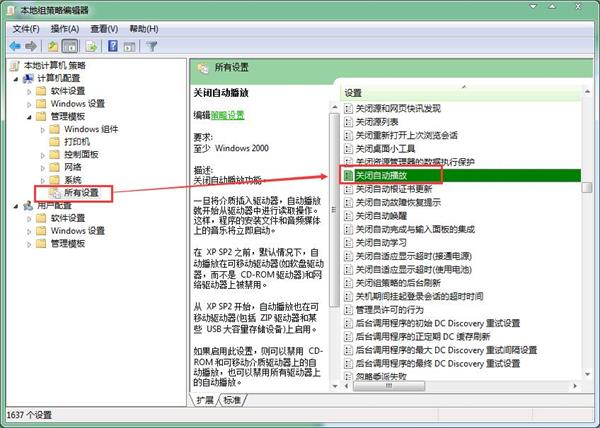The image size is (600, 428).
Task: Switch to the 扩展 tab
Action: pos(205,400)
